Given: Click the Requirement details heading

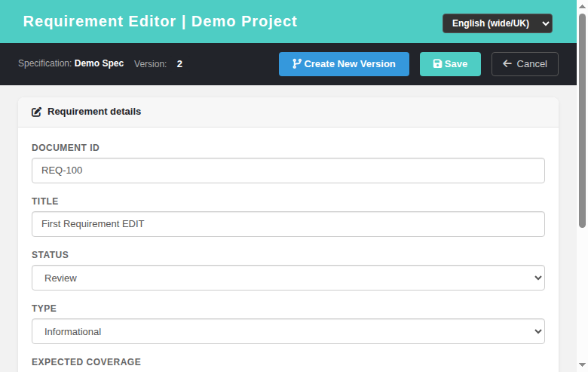Looking at the screenshot, I should (94, 112).
